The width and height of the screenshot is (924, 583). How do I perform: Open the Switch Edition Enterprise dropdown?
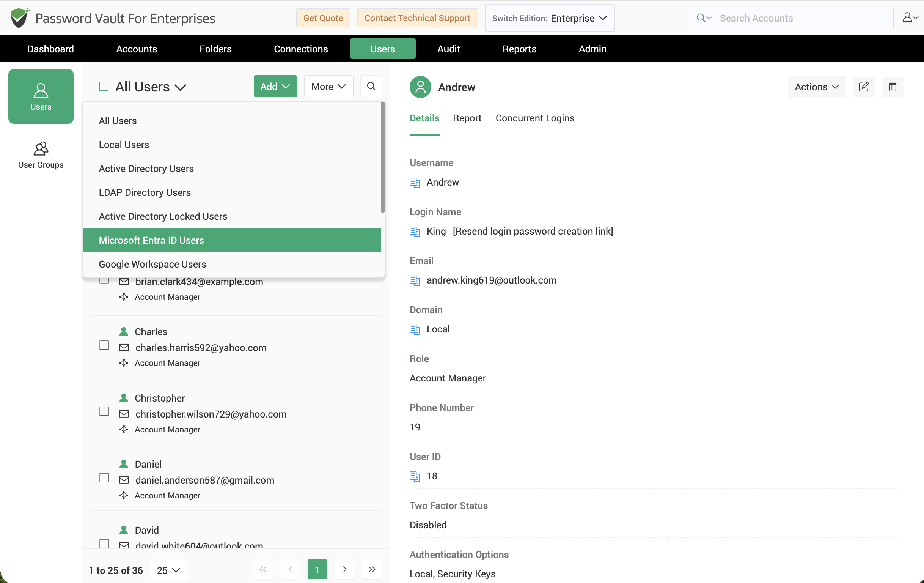[x=550, y=18]
